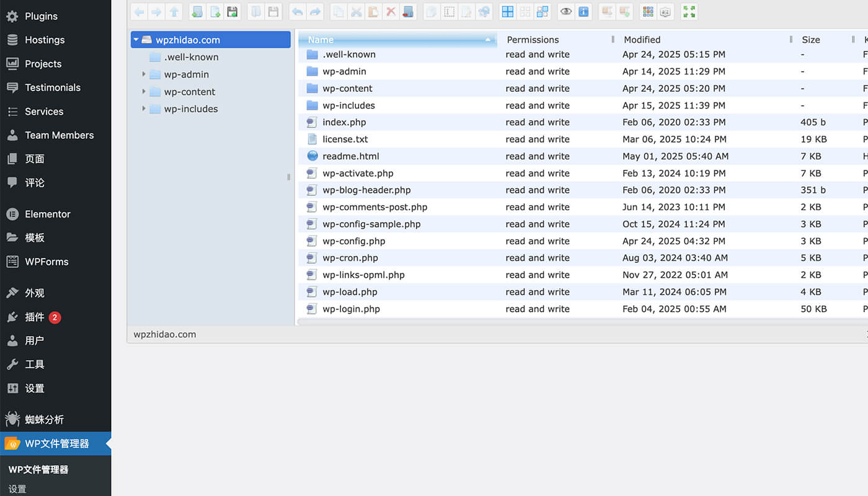Sort by the Permissions column header
Screen dimensions: 868x496
[556, 40]
